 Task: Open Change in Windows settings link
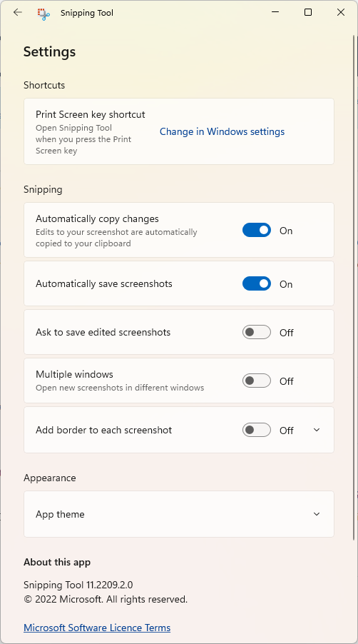(x=222, y=131)
